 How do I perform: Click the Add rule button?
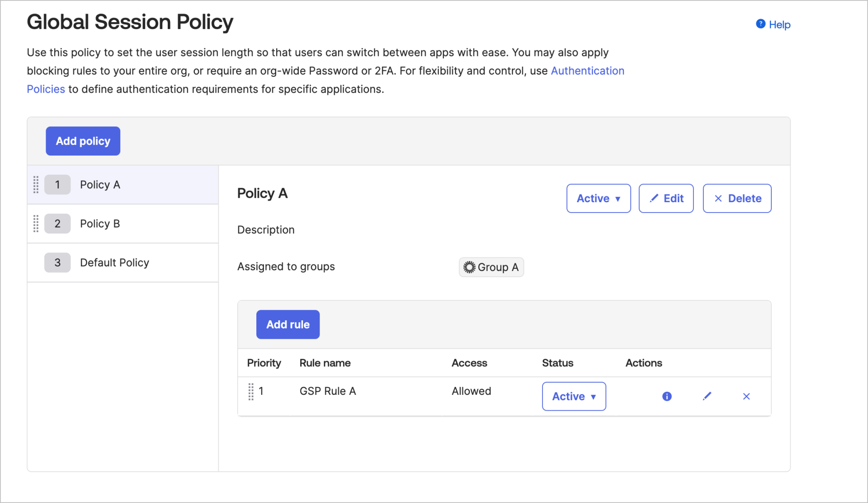click(288, 324)
